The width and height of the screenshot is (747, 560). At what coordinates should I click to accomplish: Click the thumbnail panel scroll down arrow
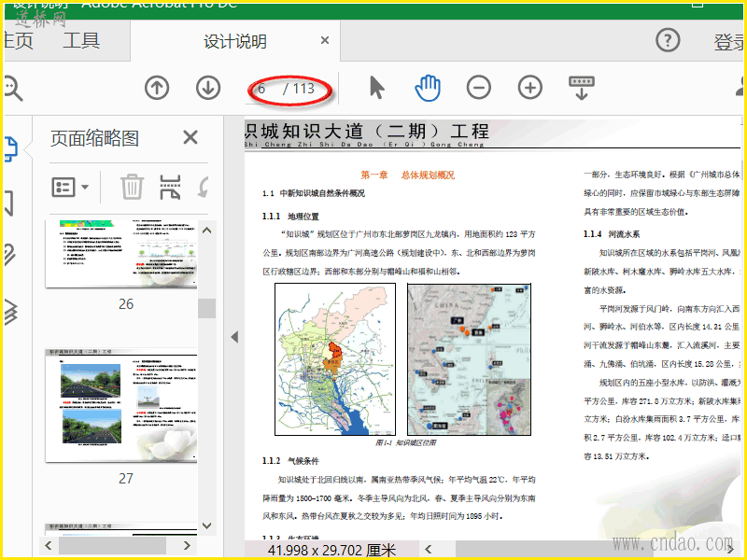click(206, 525)
